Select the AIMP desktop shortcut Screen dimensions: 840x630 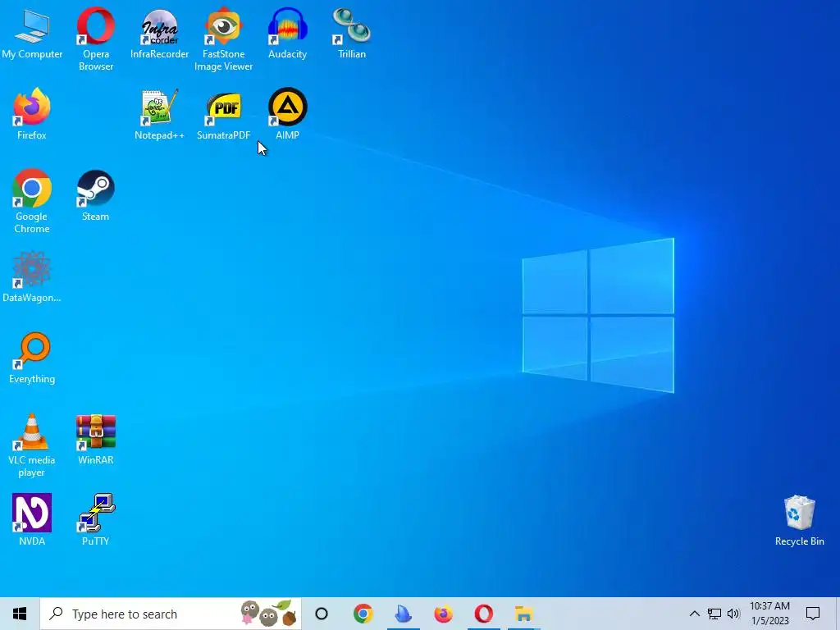[288, 113]
